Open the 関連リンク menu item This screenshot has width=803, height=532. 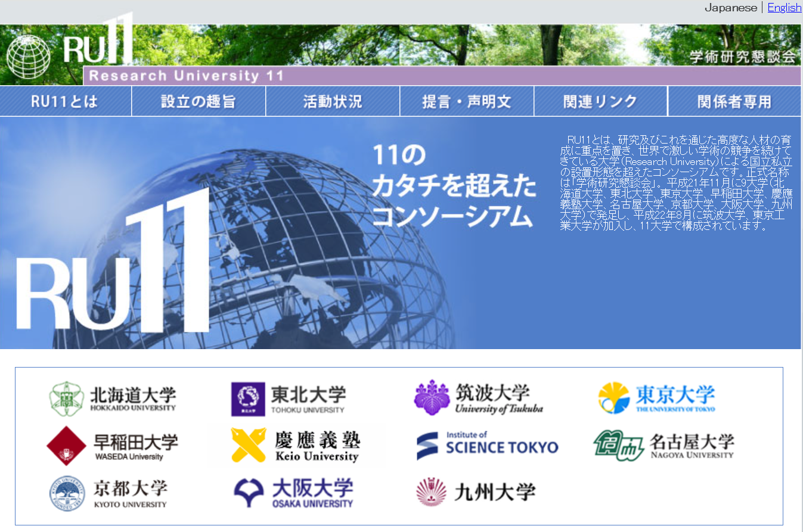tap(601, 101)
